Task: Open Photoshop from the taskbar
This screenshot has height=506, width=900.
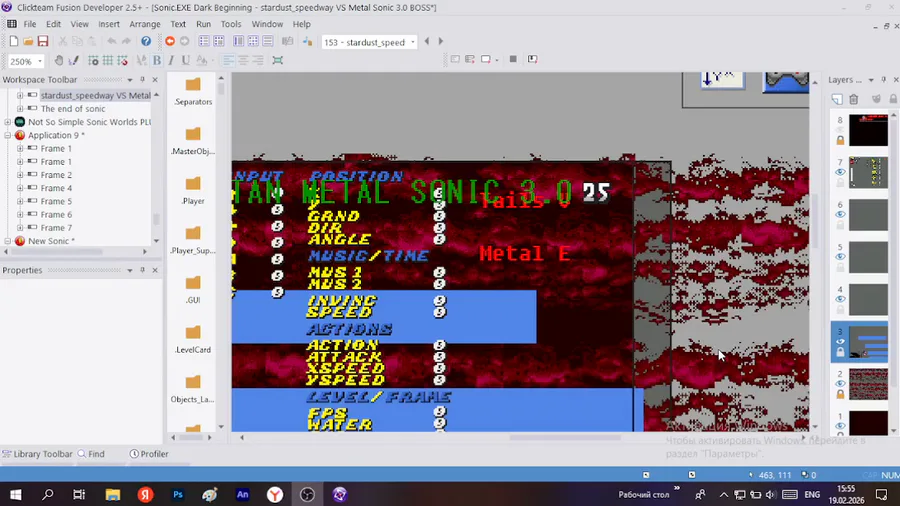Action: pyautogui.click(x=178, y=495)
